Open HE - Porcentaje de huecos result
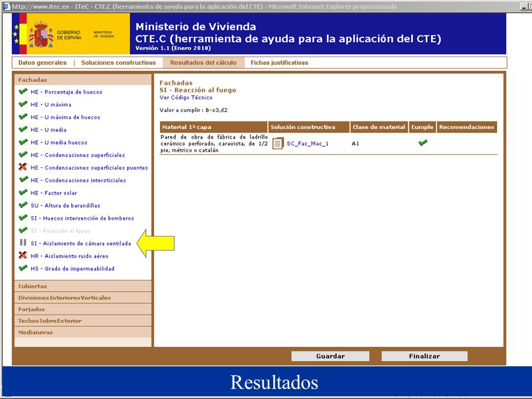Viewport: 532px width, 399px height. (66, 92)
